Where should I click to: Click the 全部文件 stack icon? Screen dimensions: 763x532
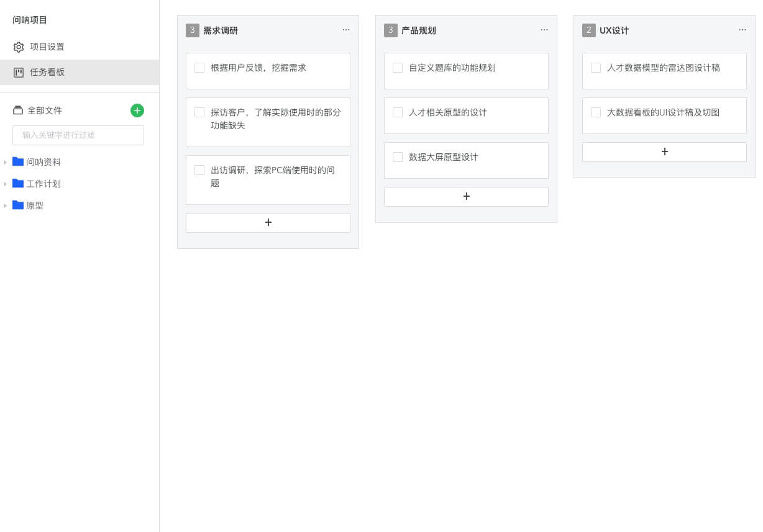[18, 110]
